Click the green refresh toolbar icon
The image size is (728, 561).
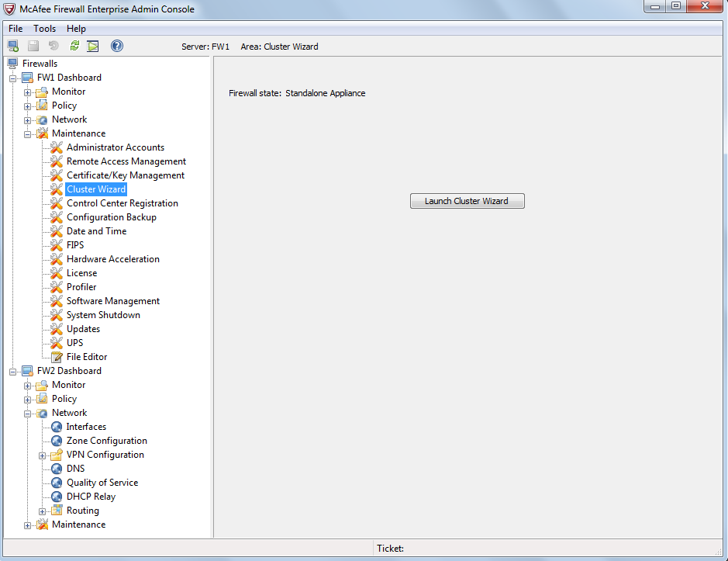pyautogui.click(x=74, y=46)
